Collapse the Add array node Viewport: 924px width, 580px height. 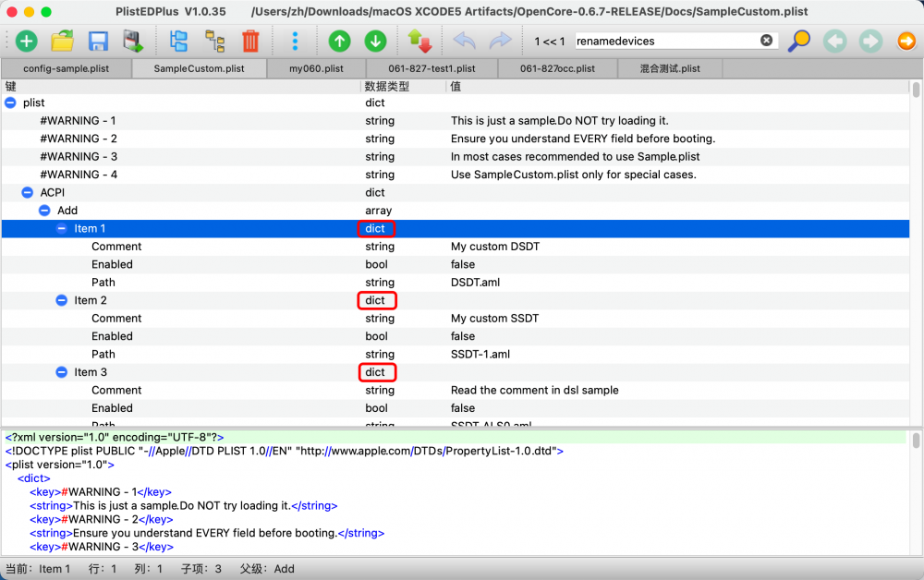(x=44, y=211)
